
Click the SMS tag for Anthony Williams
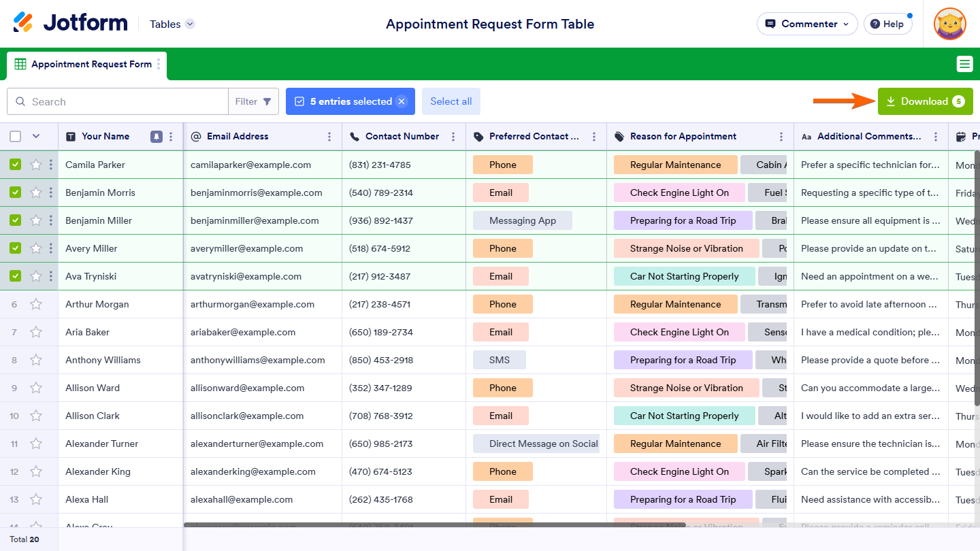click(x=500, y=360)
